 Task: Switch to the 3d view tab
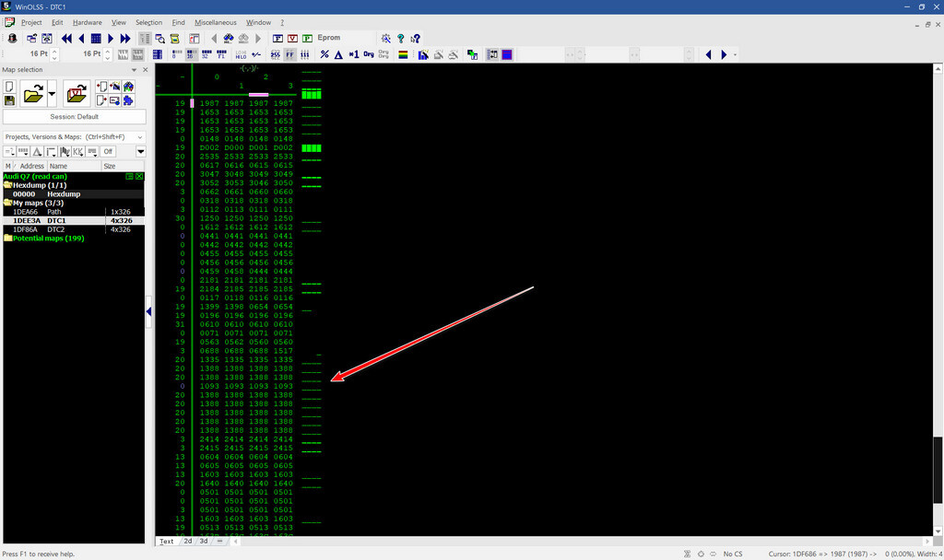(x=204, y=541)
